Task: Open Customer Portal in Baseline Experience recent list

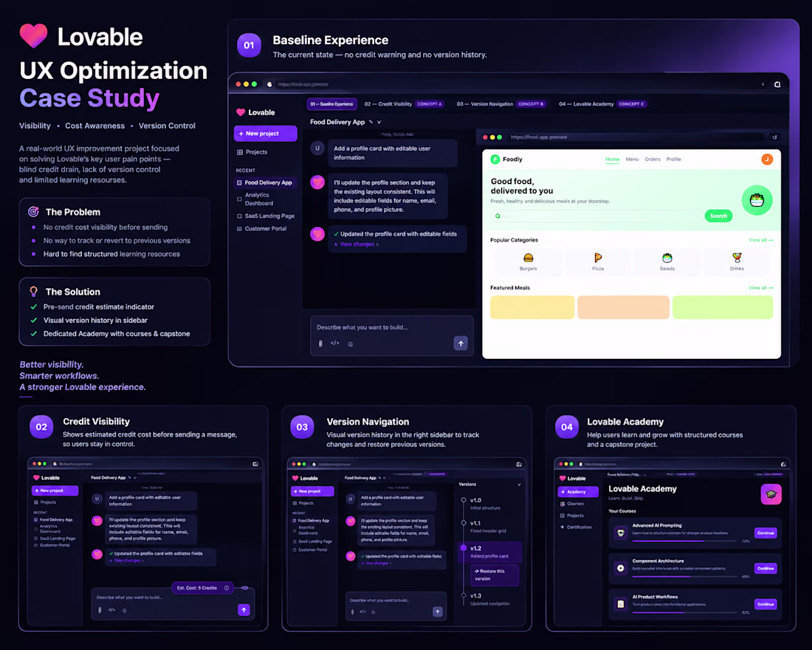Action: [x=261, y=228]
